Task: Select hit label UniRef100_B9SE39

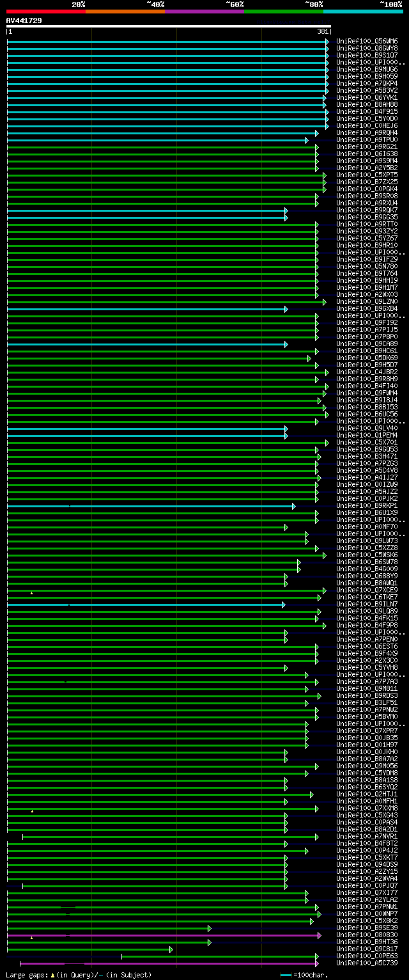Action: (x=367, y=928)
